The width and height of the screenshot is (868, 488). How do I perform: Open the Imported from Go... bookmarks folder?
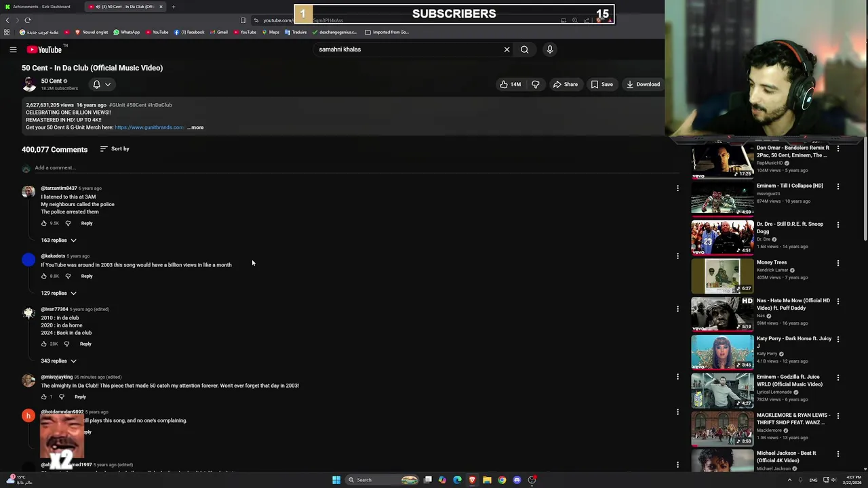coord(387,32)
